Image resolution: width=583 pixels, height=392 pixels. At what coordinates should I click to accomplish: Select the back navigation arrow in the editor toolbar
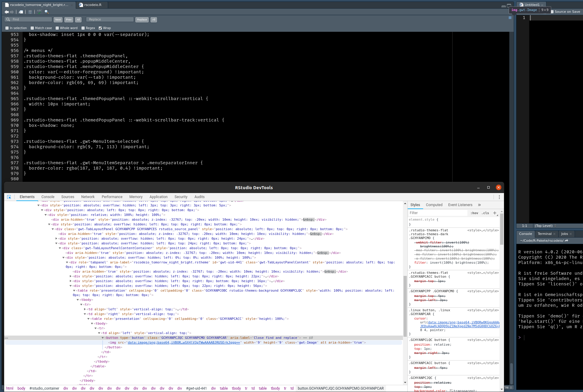[7, 12]
